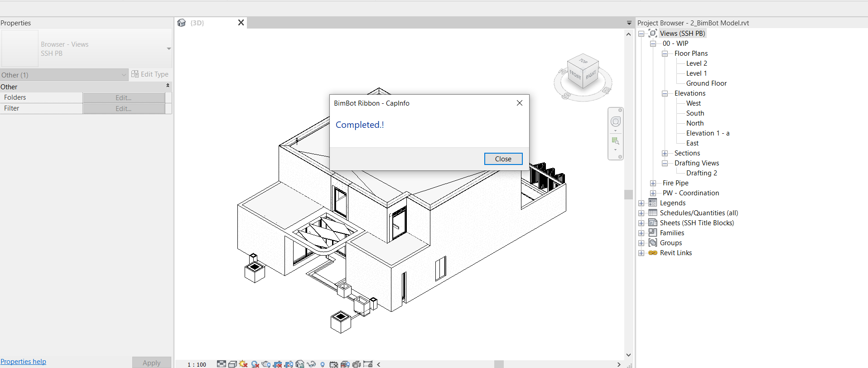Open the Browser - Views type selector dropdown

coord(169,48)
